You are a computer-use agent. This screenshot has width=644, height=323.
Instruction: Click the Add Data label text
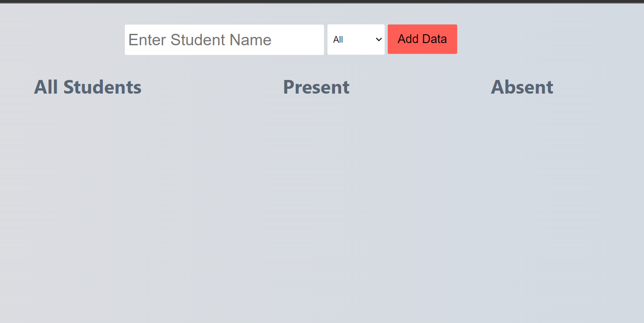(422, 39)
